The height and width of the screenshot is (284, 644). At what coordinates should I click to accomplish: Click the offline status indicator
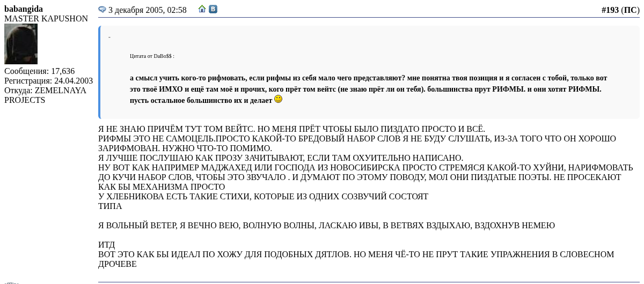click(x=11, y=282)
